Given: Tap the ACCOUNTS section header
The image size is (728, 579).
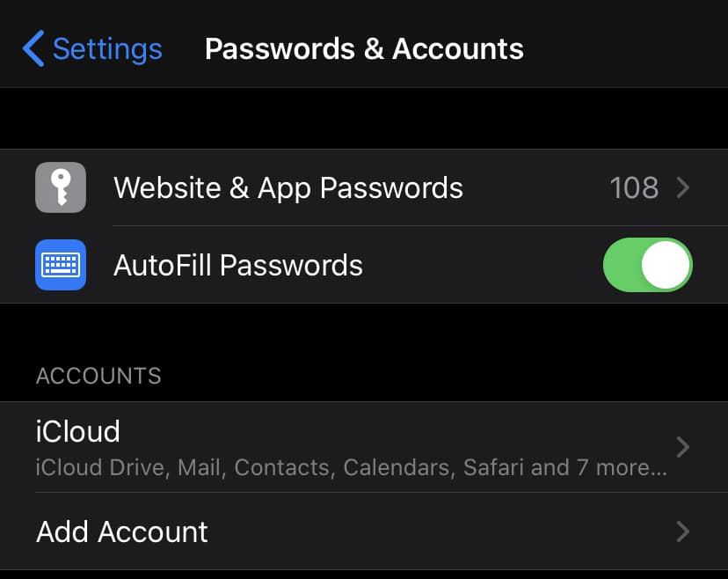Looking at the screenshot, I should (98, 376).
